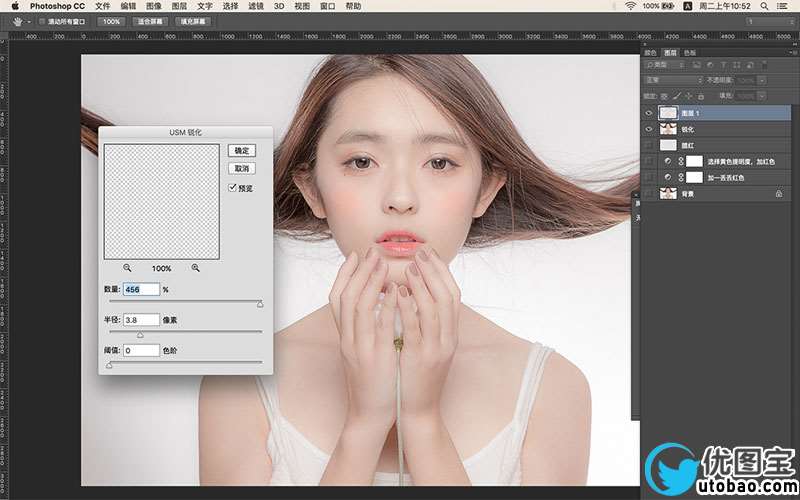The image size is (800, 500).
Task: Zoom in the USM sharpen preview
Action: (x=195, y=268)
